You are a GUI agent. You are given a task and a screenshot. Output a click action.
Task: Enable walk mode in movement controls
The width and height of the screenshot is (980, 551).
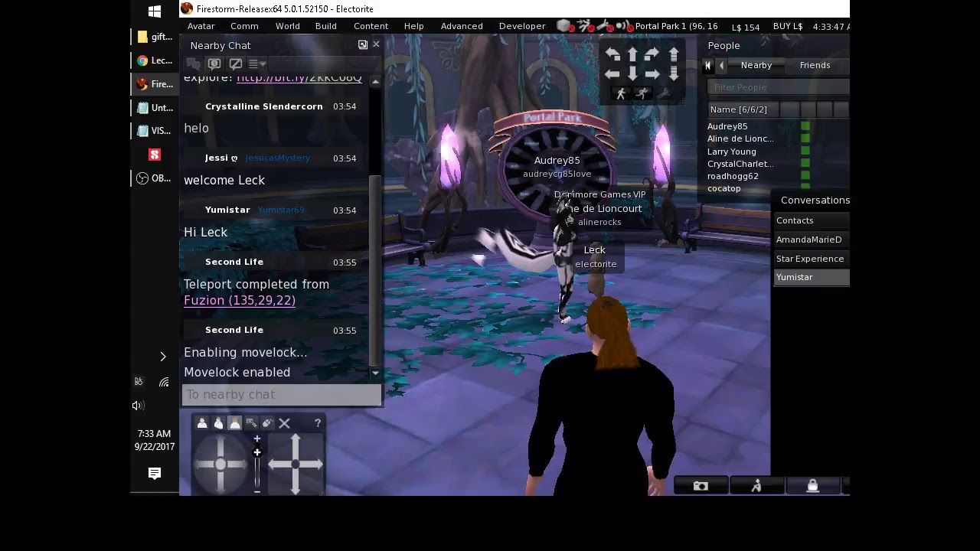tap(621, 93)
